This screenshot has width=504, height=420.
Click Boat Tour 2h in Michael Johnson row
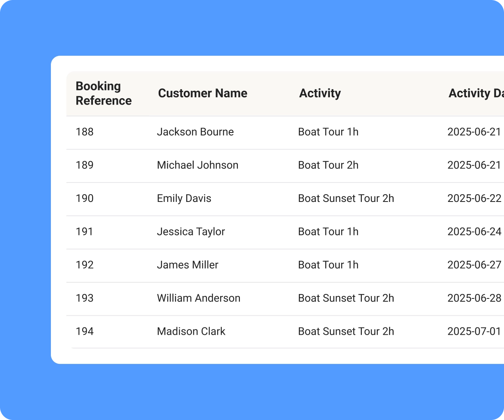[x=328, y=165]
